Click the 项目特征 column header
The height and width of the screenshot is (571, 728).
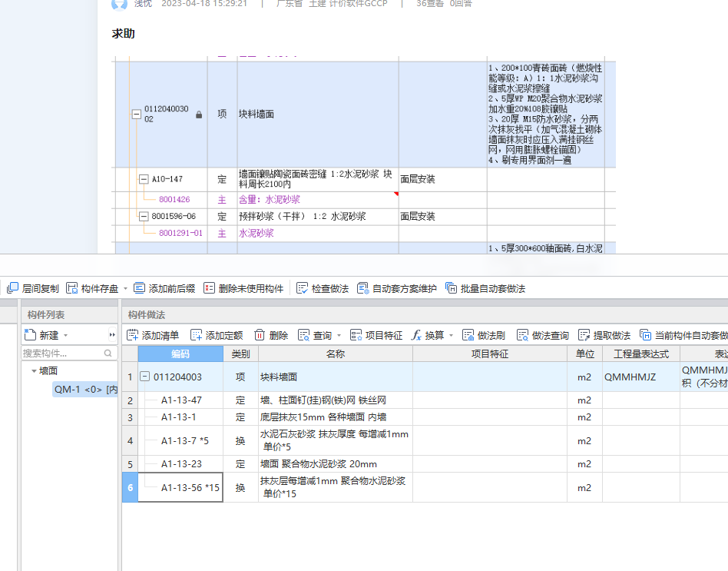(490, 354)
